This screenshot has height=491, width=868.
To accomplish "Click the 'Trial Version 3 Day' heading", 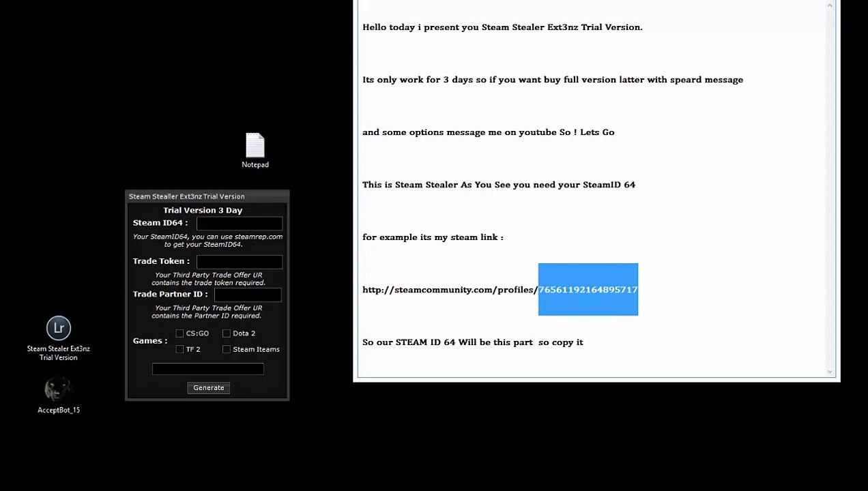I will pyautogui.click(x=203, y=210).
